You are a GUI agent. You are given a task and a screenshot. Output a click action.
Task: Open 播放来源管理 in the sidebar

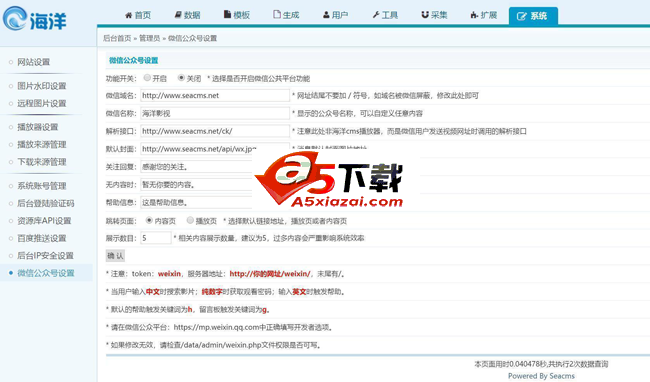point(42,145)
